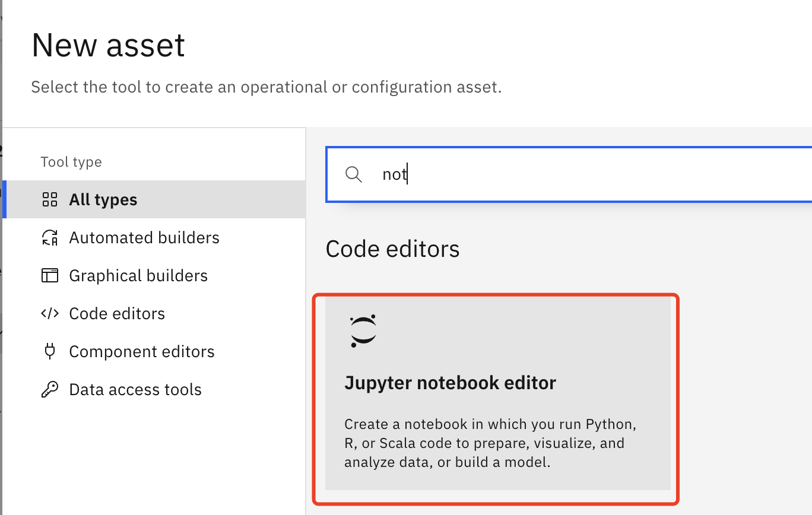Select Automated builders tool type
Image resolution: width=812 pixels, height=515 pixels.
click(154, 237)
